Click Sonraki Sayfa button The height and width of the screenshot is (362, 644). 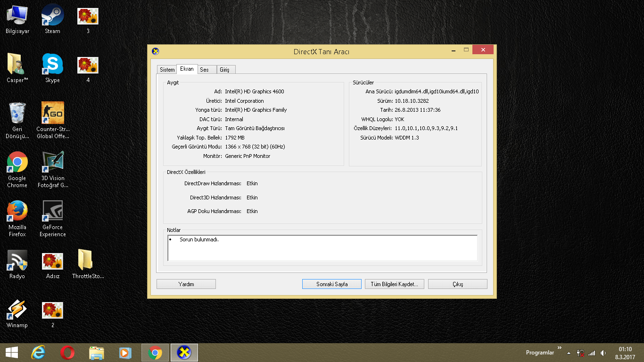tap(332, 284)
